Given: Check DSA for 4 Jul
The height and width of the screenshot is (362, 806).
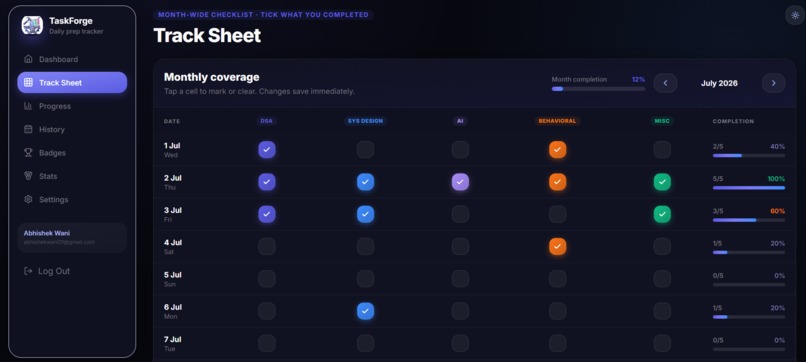Looking at the screenshot, I should 267,246.
